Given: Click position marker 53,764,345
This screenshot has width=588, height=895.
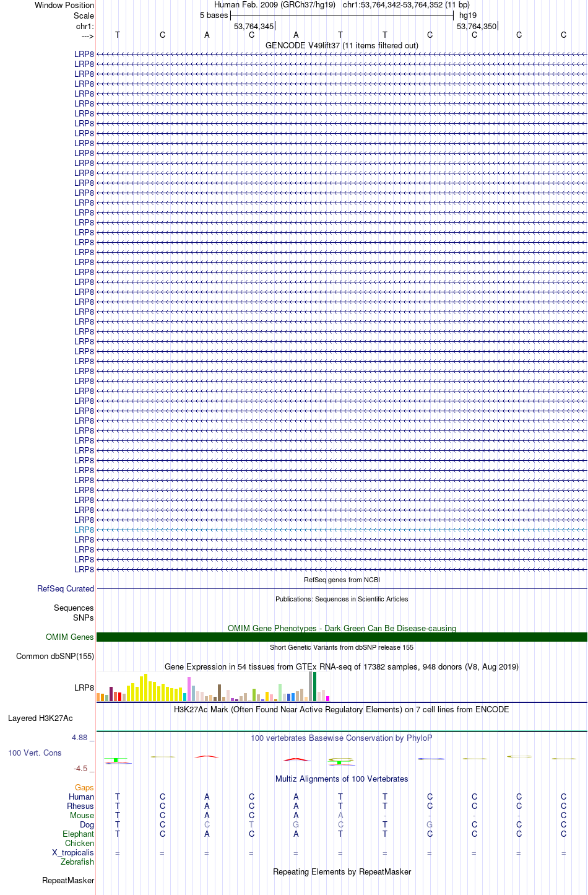Looking at the screenshot, I should coord(254,27).
